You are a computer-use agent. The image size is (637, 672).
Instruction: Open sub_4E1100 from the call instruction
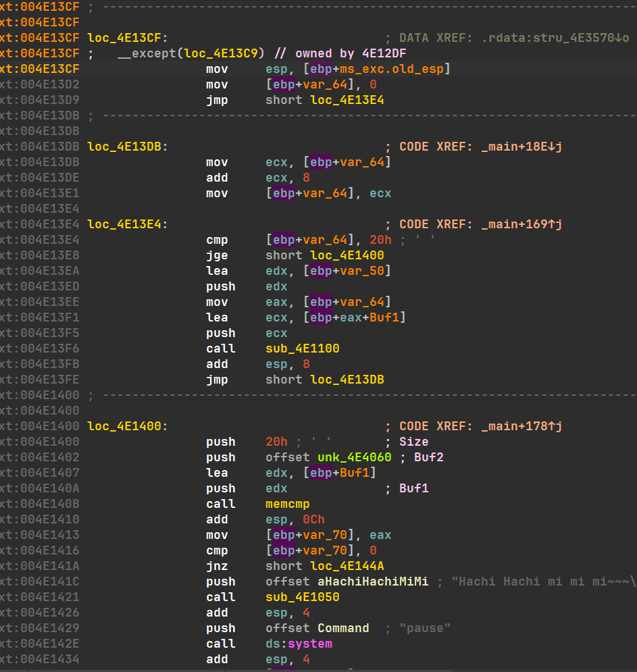click(x=303, y=348)
